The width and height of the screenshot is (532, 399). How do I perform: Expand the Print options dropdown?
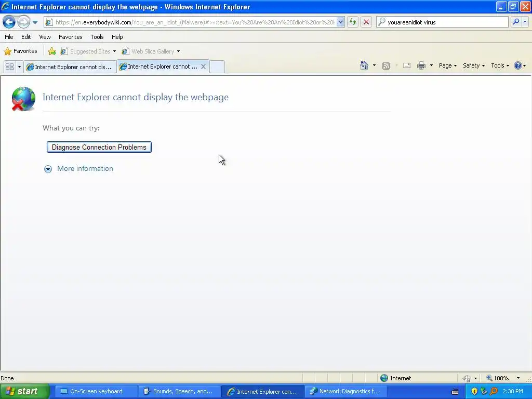(431, 65)
